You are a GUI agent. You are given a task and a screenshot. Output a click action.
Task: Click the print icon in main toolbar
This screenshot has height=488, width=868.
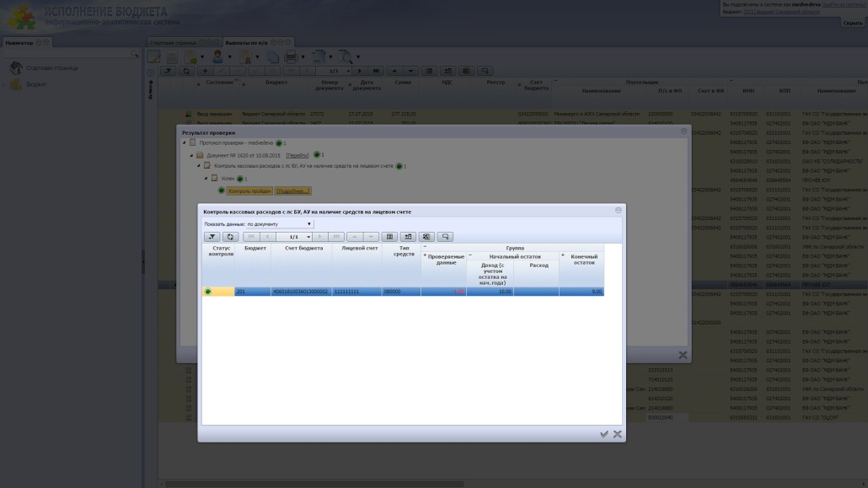point(291,56)
